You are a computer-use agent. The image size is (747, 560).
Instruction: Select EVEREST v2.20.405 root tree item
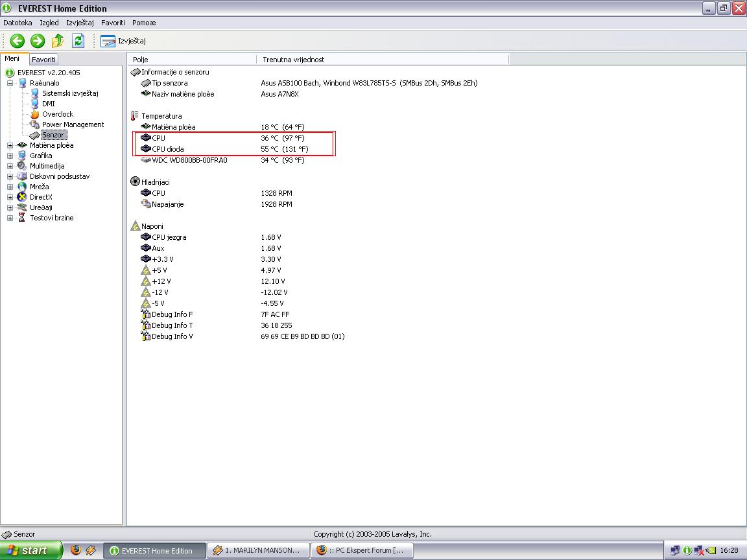[x=49, y=73]
